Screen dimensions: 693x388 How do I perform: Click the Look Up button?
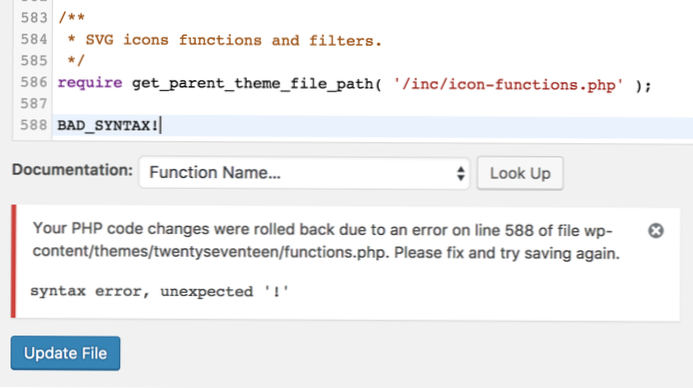tap(520, 173)
